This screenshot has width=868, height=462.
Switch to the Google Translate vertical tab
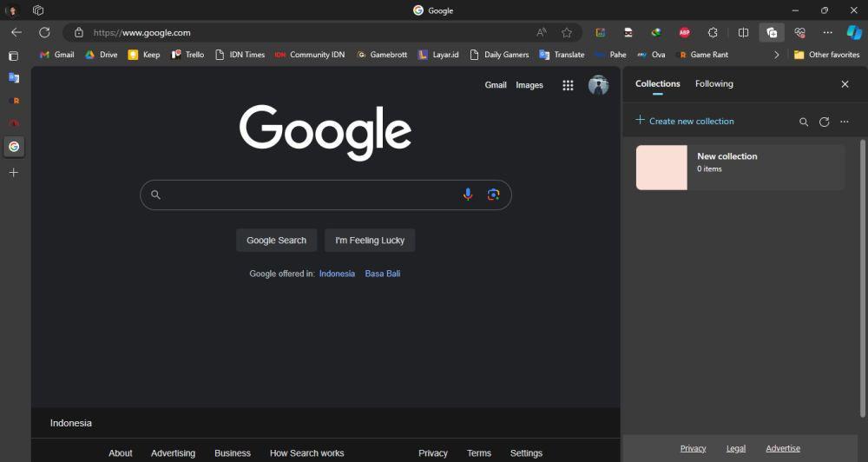[14, 78]
